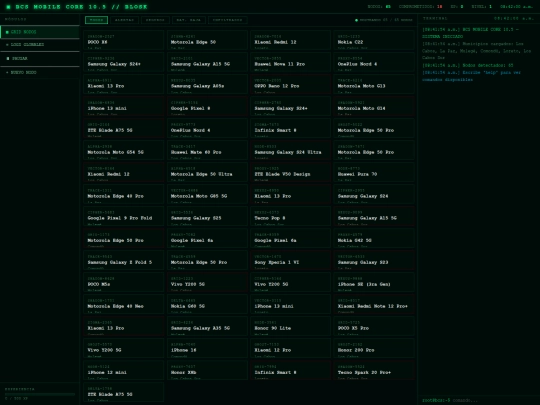Open the Motorola Moto G85 5G card
This screenshot has height=405, width=540.
click(x=207, y=194)
